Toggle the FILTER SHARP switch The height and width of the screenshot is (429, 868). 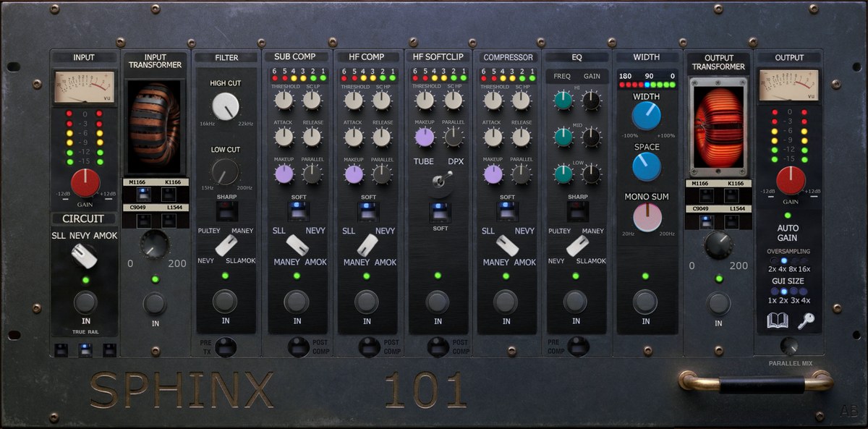(x=226, y=211)
